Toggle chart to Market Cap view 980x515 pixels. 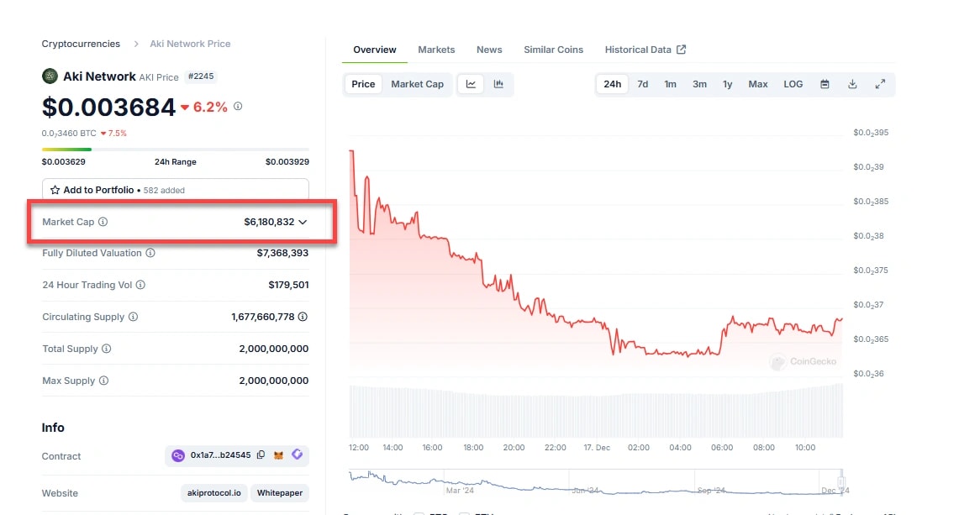(417, 84)
